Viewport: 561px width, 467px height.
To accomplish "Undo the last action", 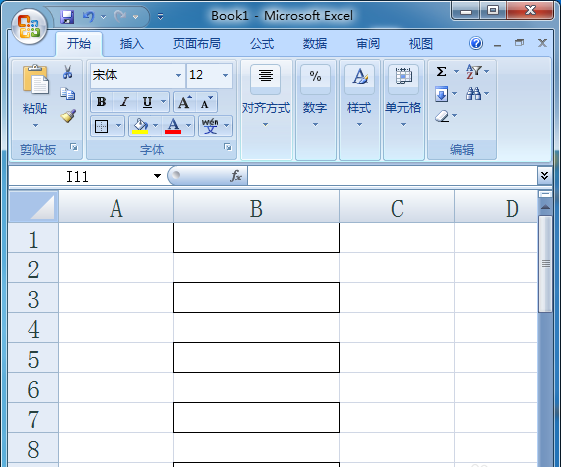I will click(x=88, y=16).
